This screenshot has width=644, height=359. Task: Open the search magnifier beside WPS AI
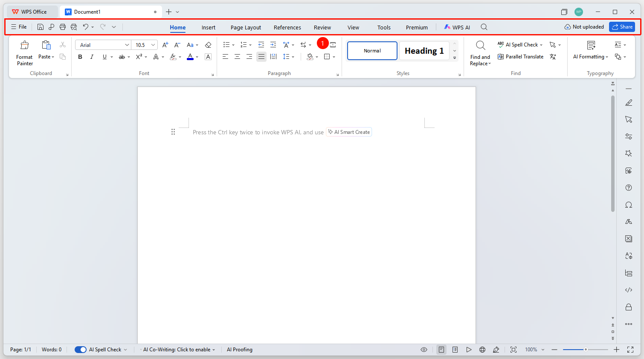484,27
